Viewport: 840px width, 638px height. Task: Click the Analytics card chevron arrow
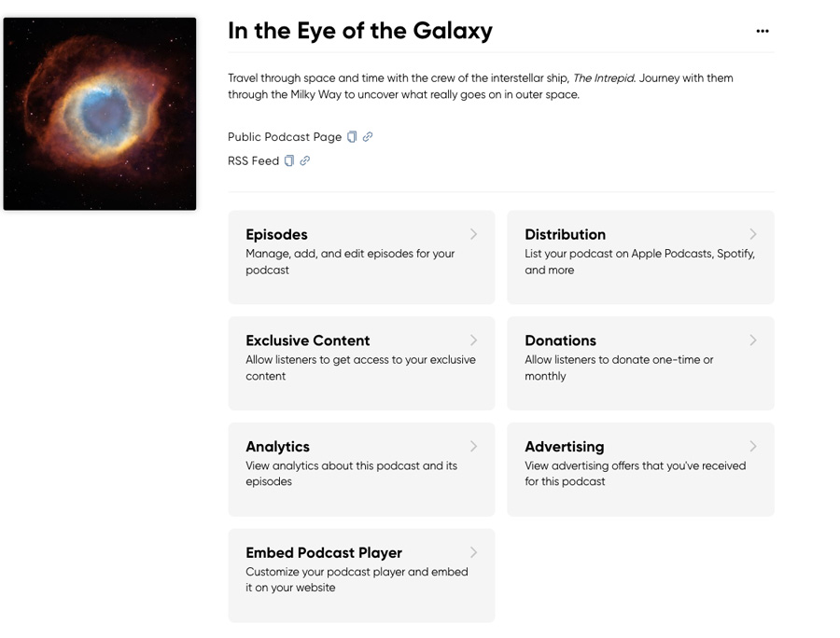pyautogui.click(x=473, y=446)
